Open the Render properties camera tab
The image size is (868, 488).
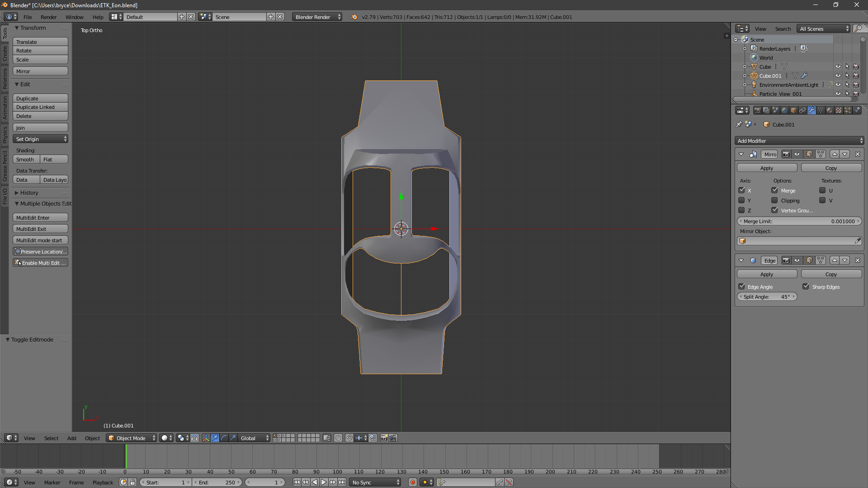coord(758,110)
